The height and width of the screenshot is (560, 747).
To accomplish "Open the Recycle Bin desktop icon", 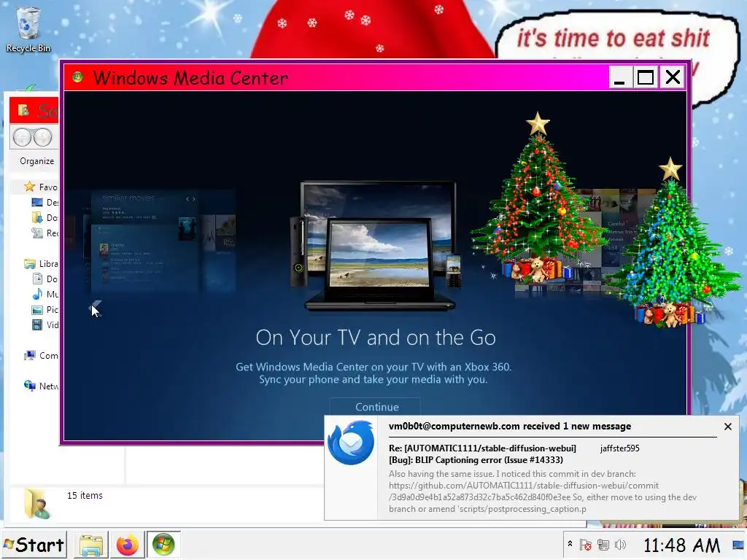I will click(28, 29).
